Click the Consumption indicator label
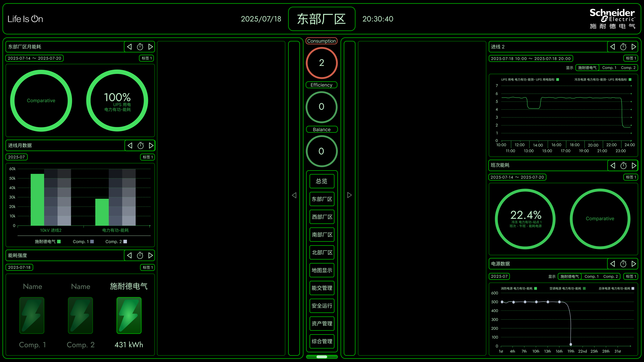 click(321, 41)
